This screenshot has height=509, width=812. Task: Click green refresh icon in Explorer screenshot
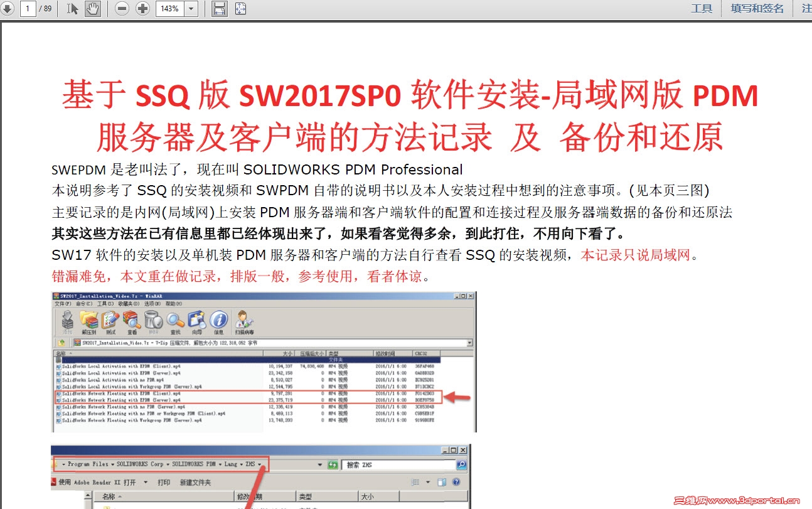tap(332, 465)
